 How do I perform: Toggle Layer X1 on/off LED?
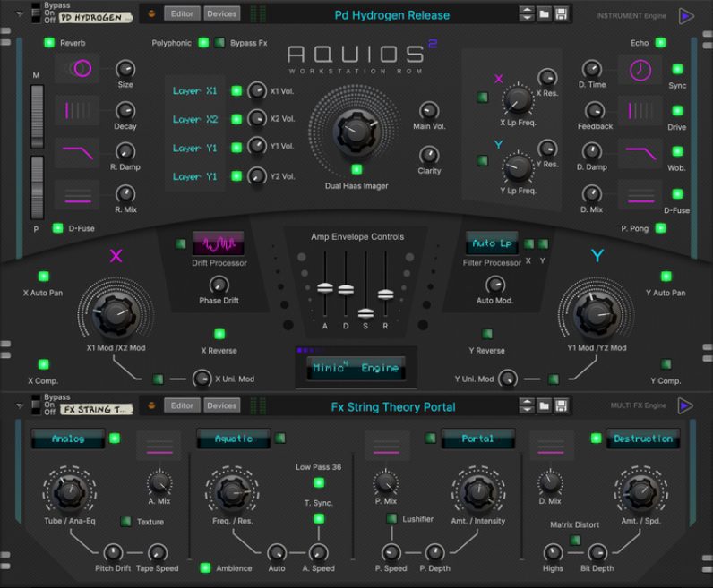(x=236, y=91)
